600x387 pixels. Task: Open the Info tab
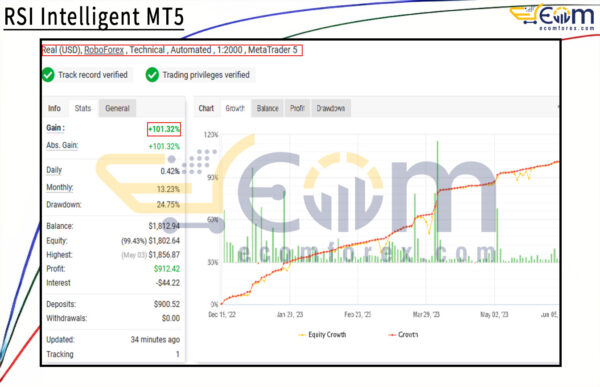pyautogui.click(x=54, y=108)
